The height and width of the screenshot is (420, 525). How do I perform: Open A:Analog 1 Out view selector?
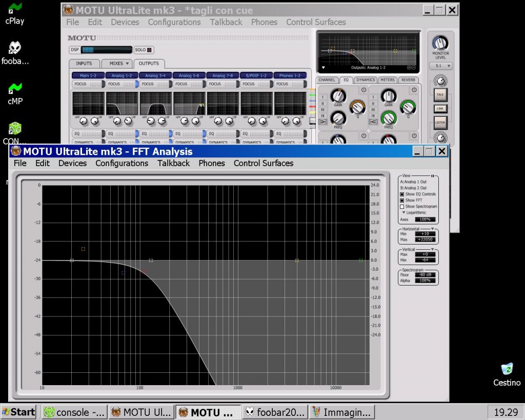[414, 182]
